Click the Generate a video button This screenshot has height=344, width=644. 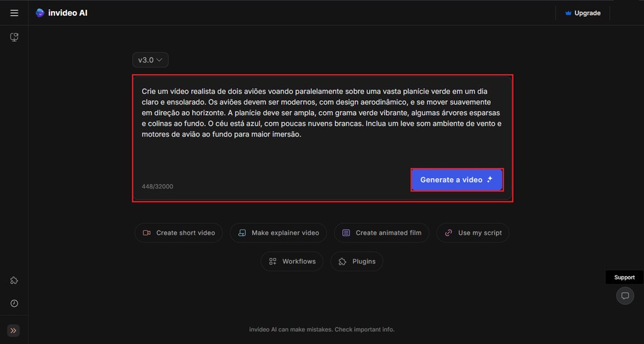pyautogui.click(x=457, y=180)
